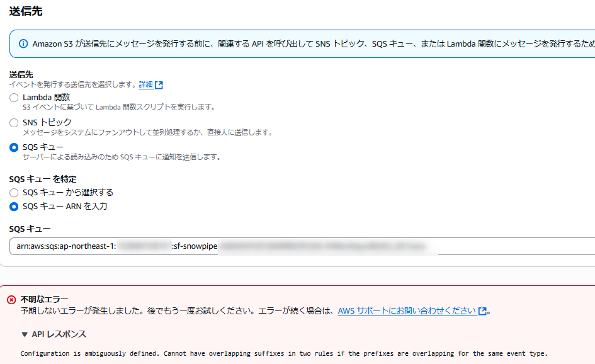Click the SQS queue ARN input field

[302, 246]
